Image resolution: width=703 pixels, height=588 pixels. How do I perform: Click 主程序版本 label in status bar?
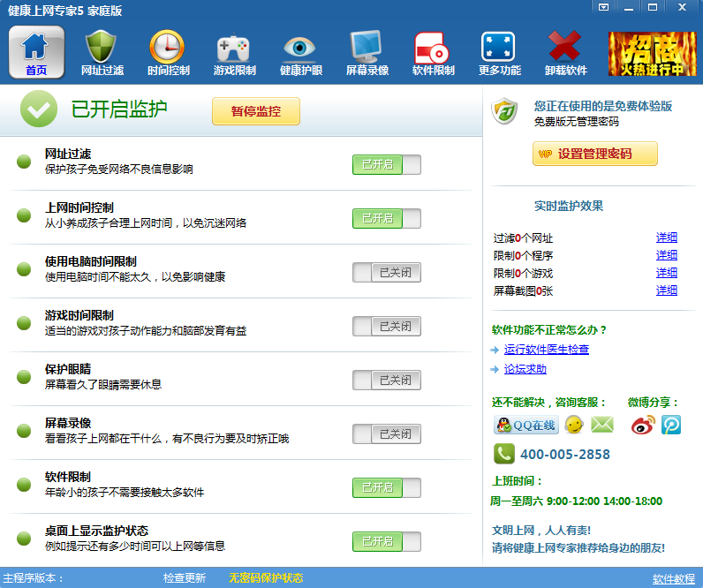(x=34, y=578)
